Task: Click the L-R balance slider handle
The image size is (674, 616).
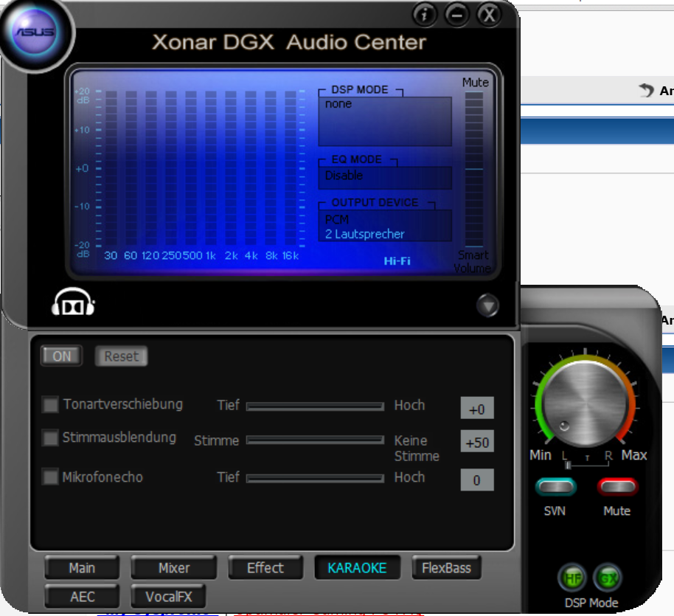Action: click(568, 465)
